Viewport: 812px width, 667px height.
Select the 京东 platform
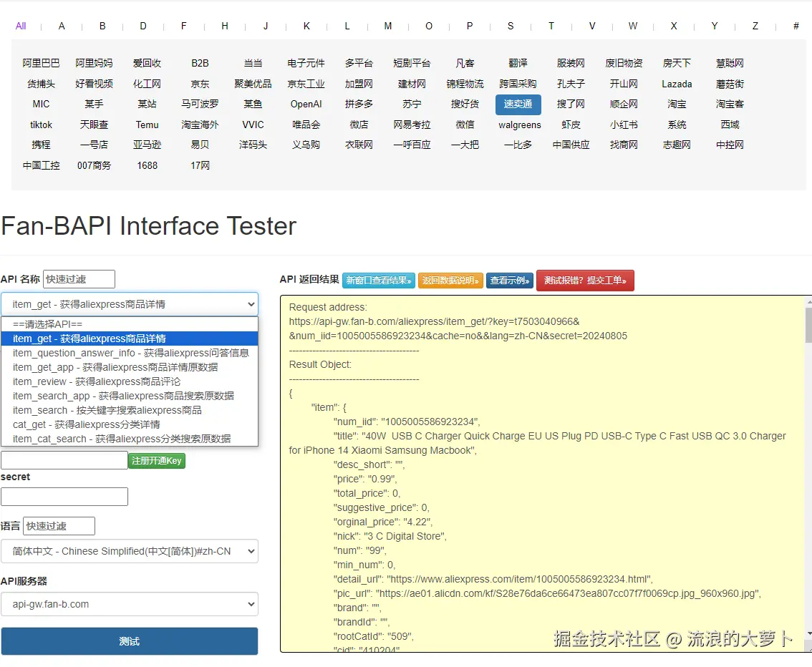pyautogui.click(x=200, y=84)
